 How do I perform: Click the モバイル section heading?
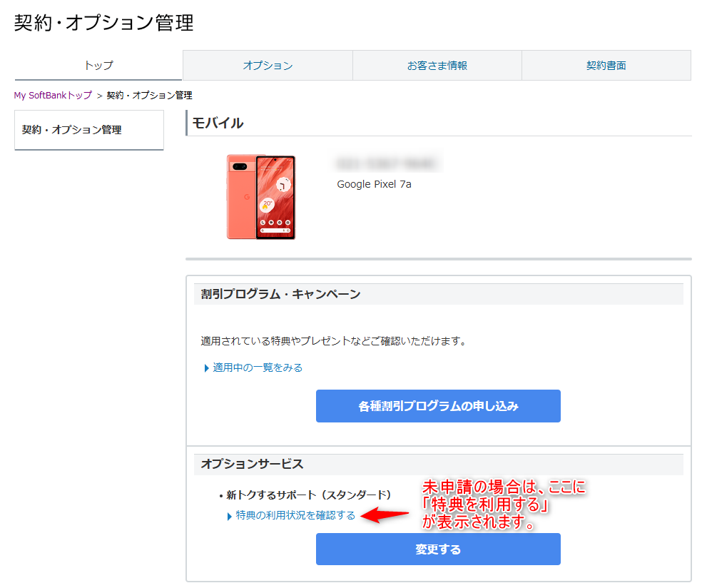[x=218, y=123]
